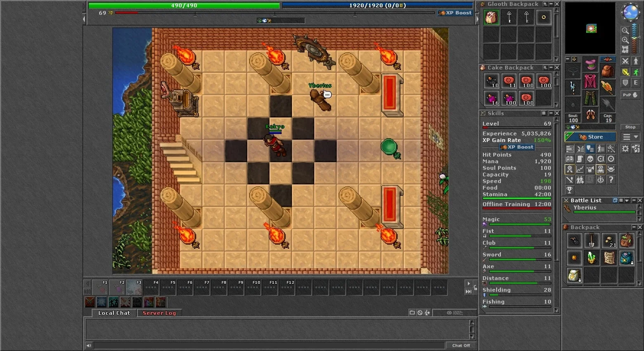
Task: Click the minimap compass globe
Action: pos(630,12)
